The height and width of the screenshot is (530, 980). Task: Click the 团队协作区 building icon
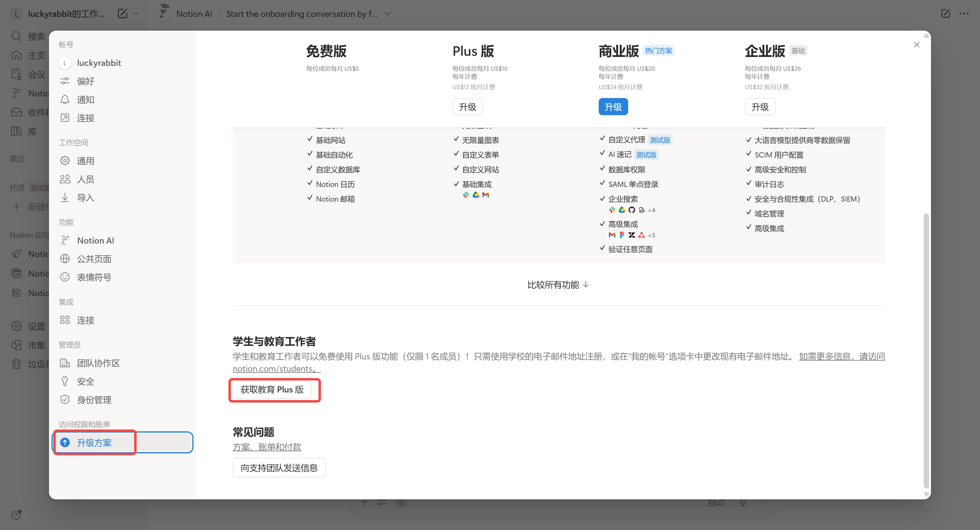65,363
